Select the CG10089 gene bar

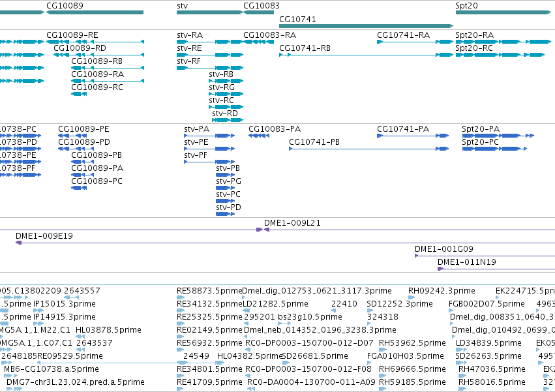pyautogui.click(x=95, y=12)
